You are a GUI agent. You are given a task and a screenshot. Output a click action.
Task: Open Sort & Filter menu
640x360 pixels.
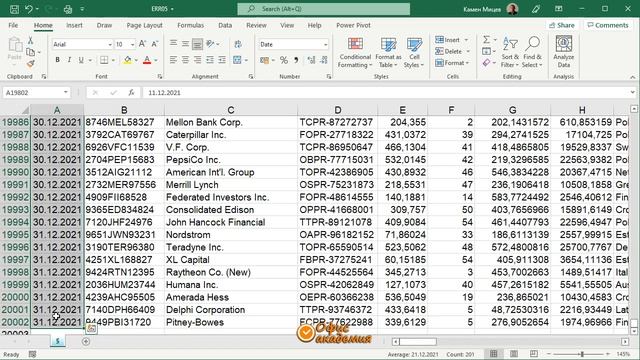pyautogui.click(x=510, y=52)
